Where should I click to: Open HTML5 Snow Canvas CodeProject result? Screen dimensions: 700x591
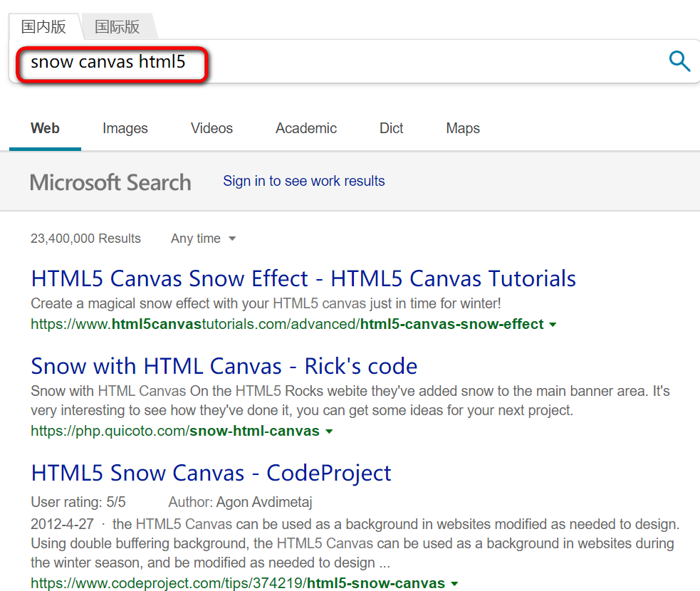211,473
